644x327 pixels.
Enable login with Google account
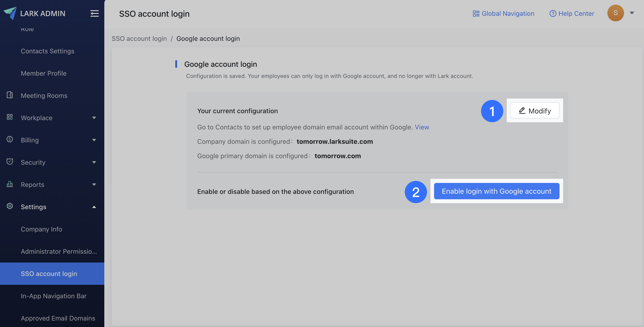click(496, 191)
